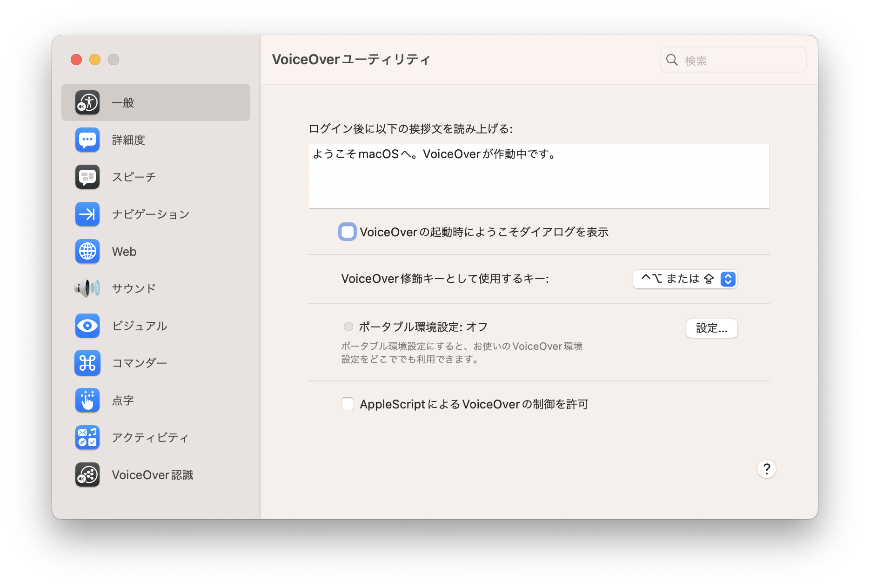Switch to the ビジュアル category
This screenshot has height=588, width=870.
pyautogui.click(x=139, y=326)
